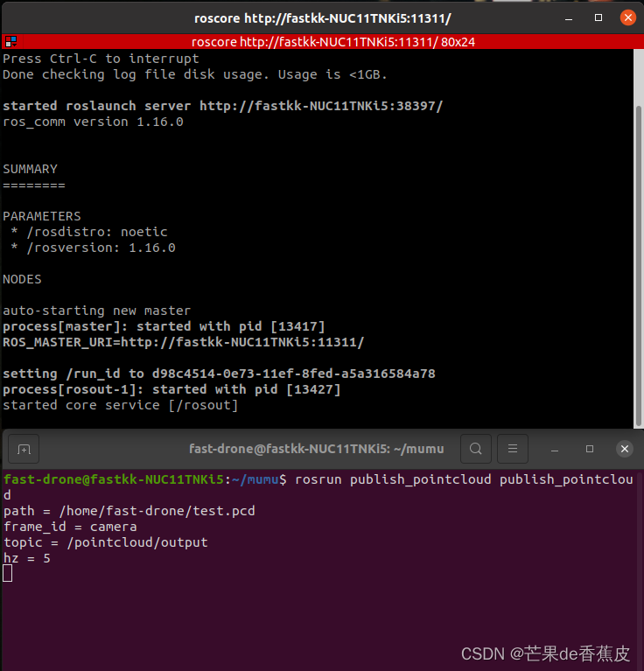The image size is (644, 671).
Task: Click the mumu terminal title text
Action: (316, 449)
